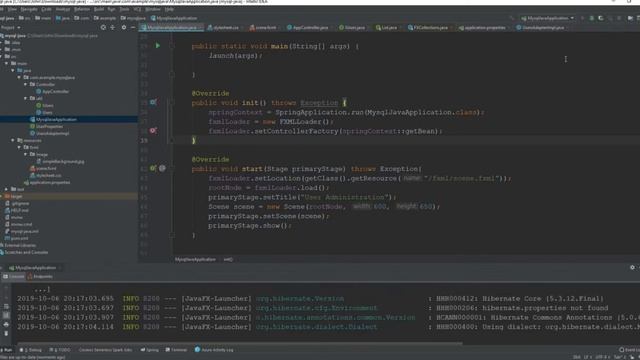Click the gutter icon on the setControllerFactory line

pyautogui.click(x=153, y=131)
